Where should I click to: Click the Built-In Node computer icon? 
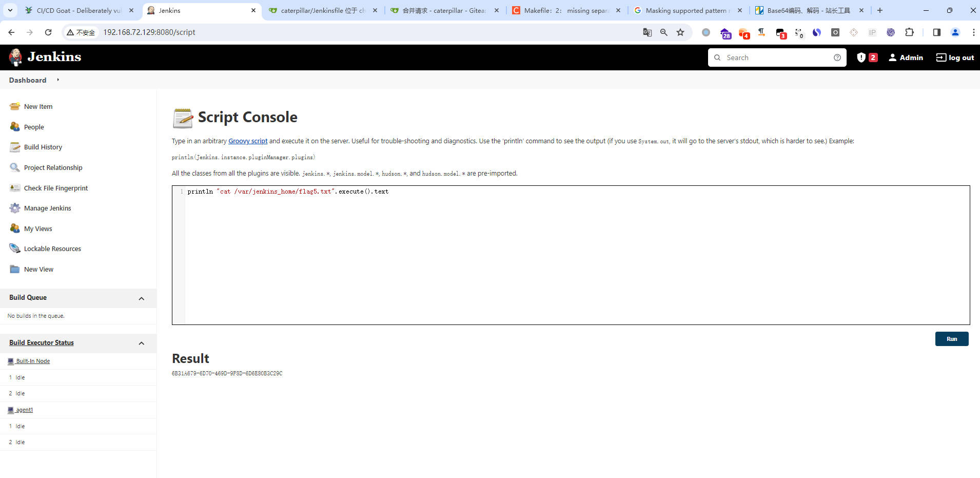(x=11, y=361)
